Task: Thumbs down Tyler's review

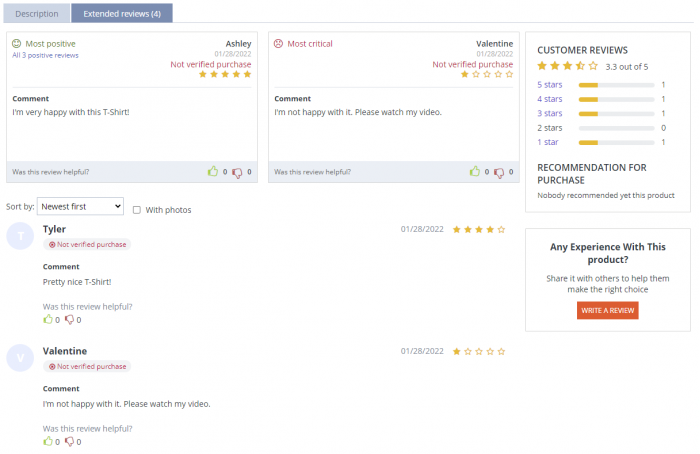Action: pyautogui.click(x=69, y=320)
